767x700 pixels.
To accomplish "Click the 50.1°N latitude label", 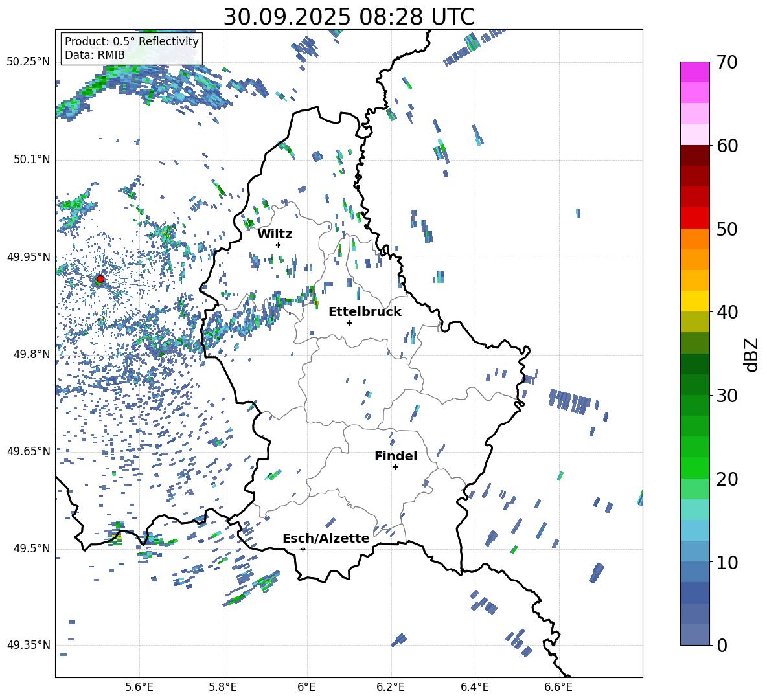I will [x=32, y=160].
